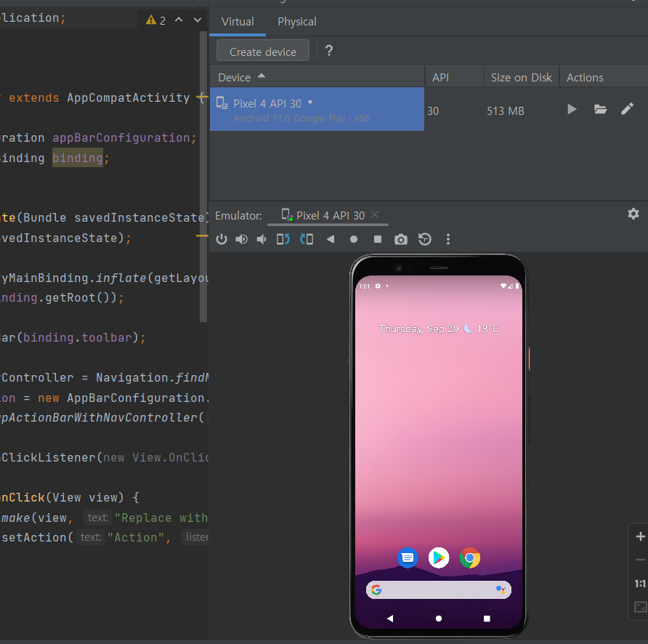Viewport: 648px width, 644px height.
Task: Go to next highlighted error arrow
Action: 198,20
